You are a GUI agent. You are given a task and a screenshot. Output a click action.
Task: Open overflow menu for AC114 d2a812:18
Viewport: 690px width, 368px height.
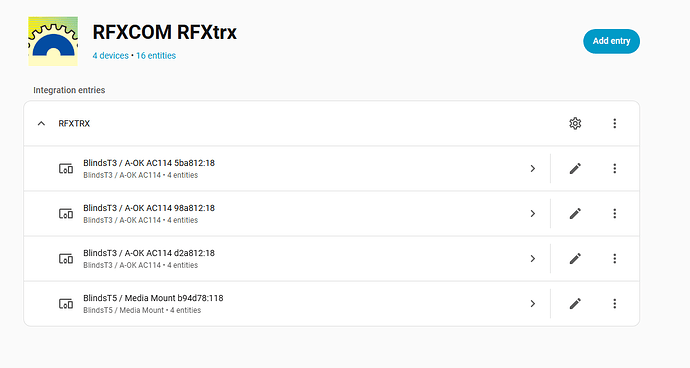coord(615,259)
